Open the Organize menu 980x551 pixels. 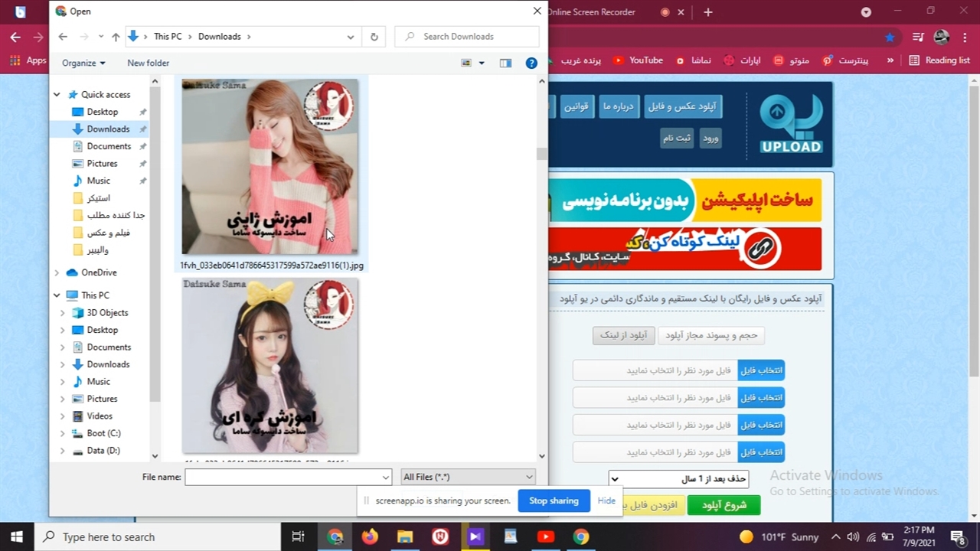(x=83, y=64)
